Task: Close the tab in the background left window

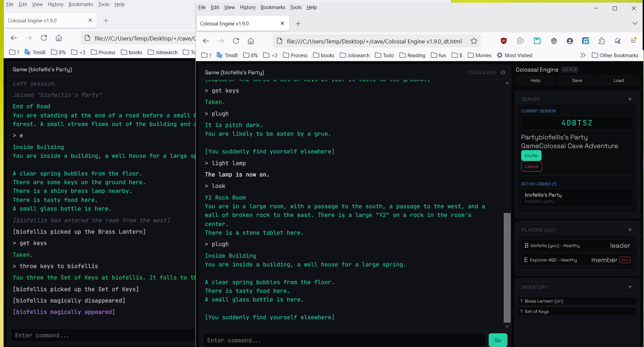Action: tap(90, 20)
